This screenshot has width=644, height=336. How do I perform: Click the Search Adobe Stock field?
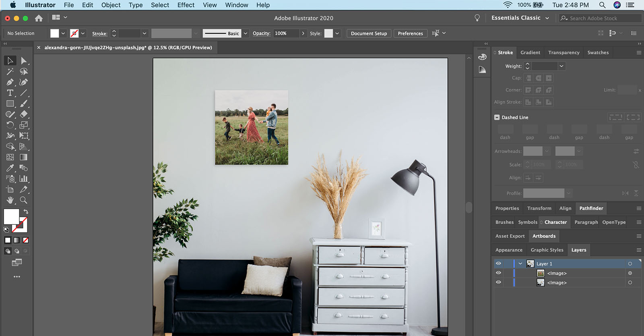[x=600, y=18]
